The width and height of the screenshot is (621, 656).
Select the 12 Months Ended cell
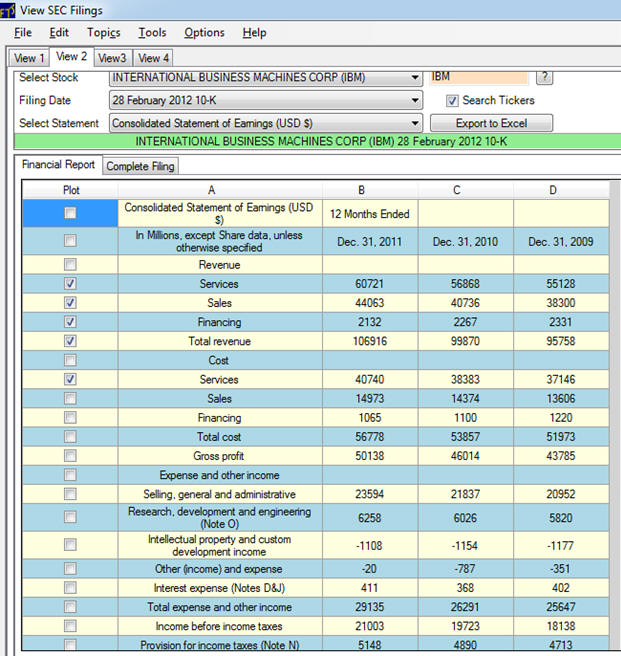[370, 214]
